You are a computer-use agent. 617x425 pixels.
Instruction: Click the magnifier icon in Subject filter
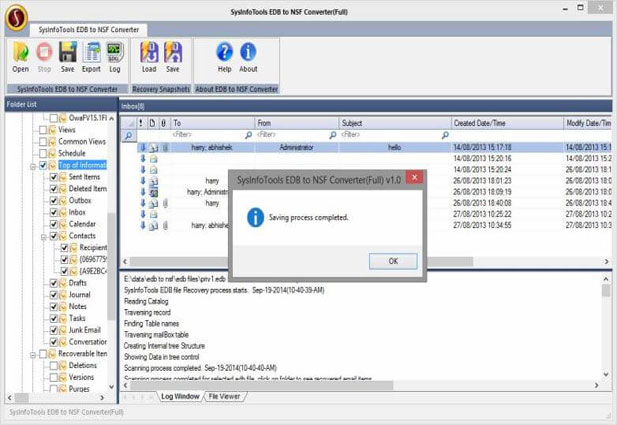click(445, 135)
